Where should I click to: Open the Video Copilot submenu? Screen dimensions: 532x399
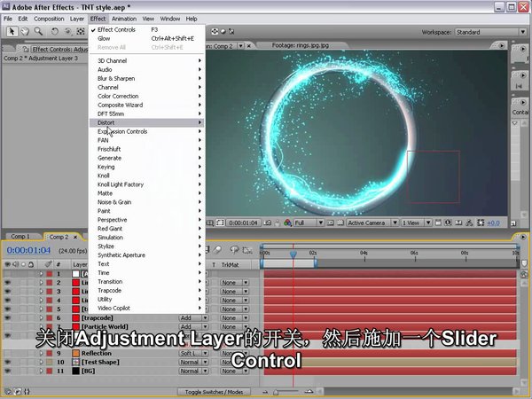pyautogui.click(x=146, y=308)
